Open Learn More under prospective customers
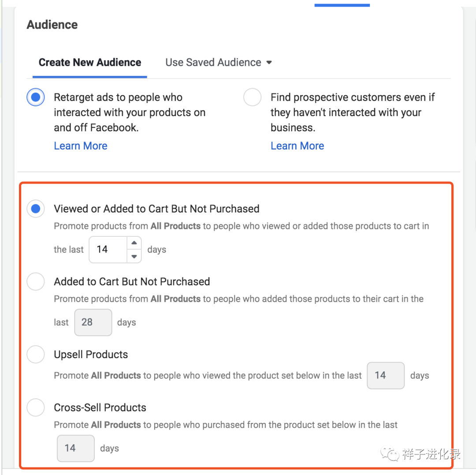 pyautogui.click(x=297, y=146)
